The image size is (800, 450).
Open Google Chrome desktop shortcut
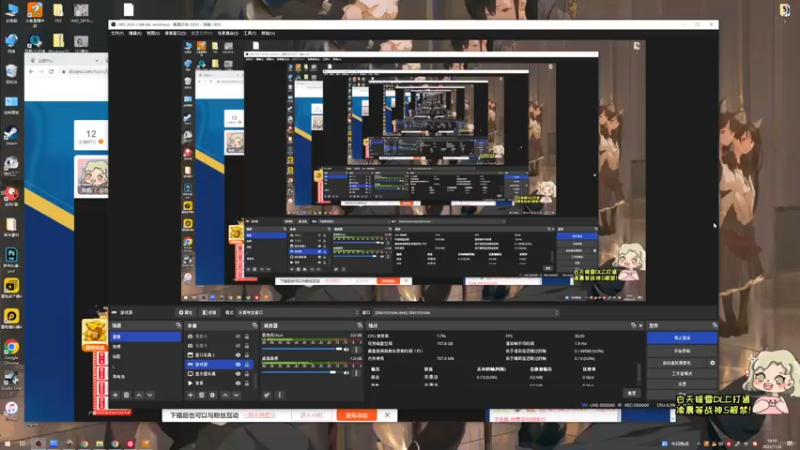[11, 350]
